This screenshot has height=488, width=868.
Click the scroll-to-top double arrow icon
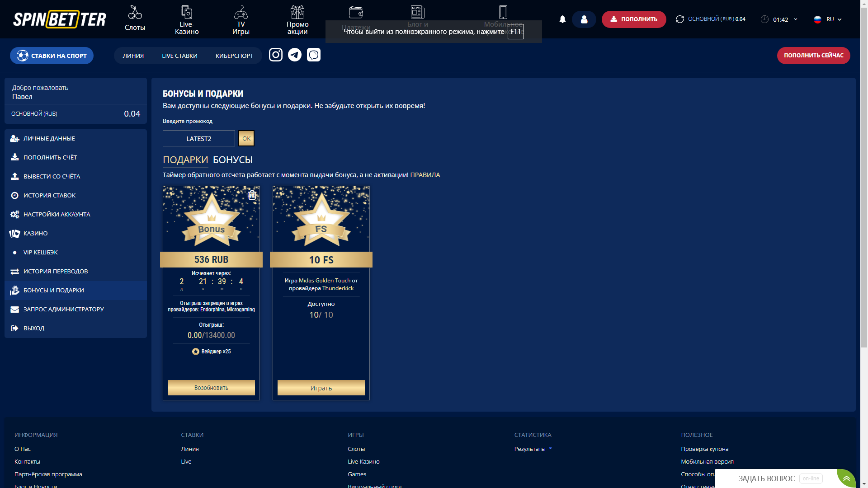click(x=846, y=478)
